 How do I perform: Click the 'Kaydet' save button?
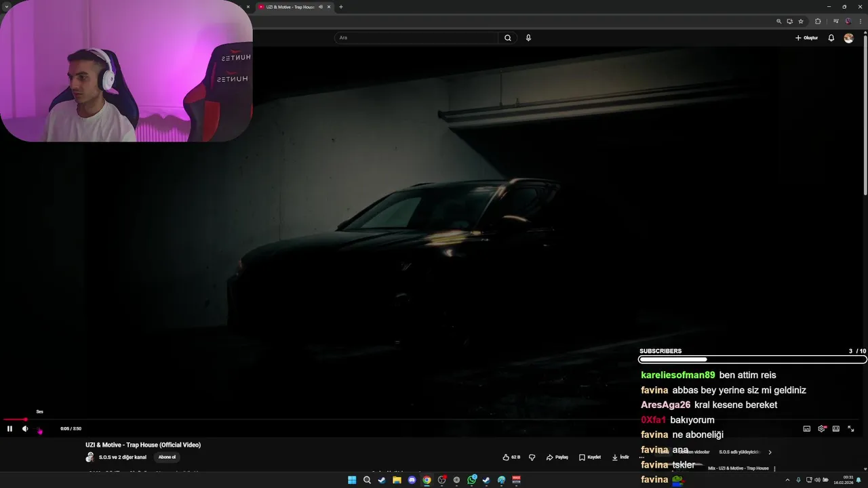tap(590, 457)
